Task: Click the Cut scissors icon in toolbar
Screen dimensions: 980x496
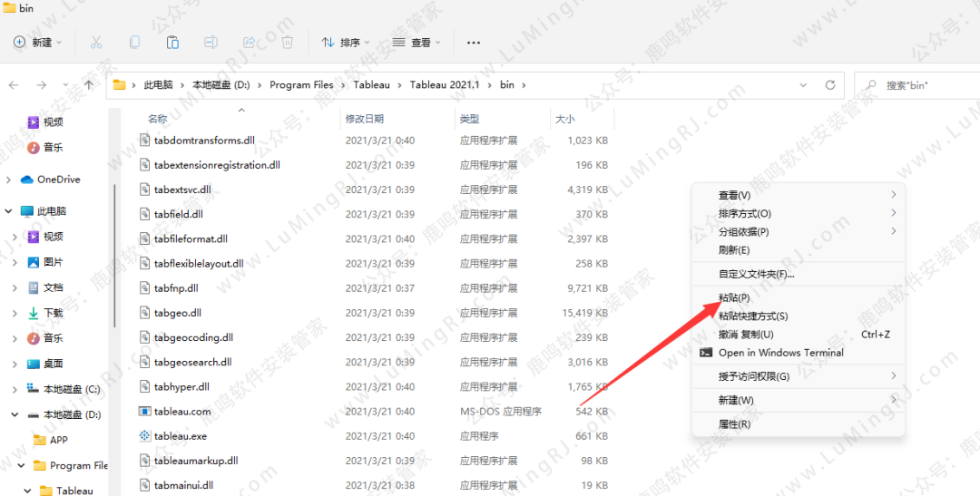Action: pos(95,43)
